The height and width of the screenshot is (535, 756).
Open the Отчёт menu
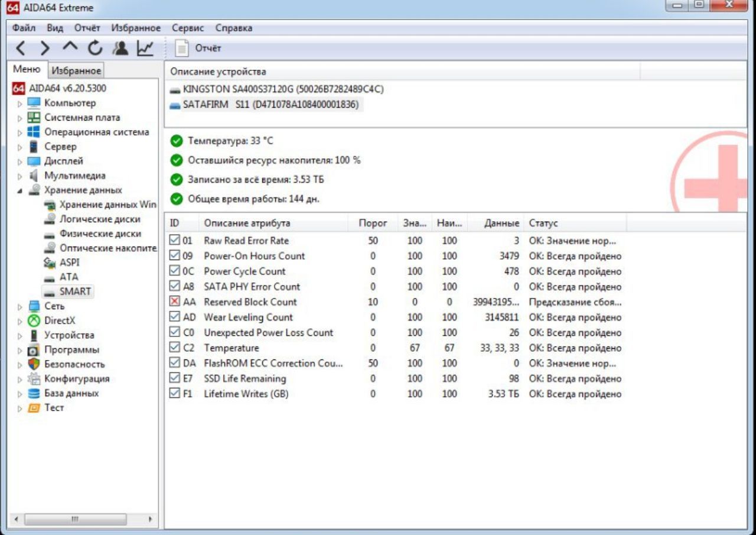[x=87, y=28]
